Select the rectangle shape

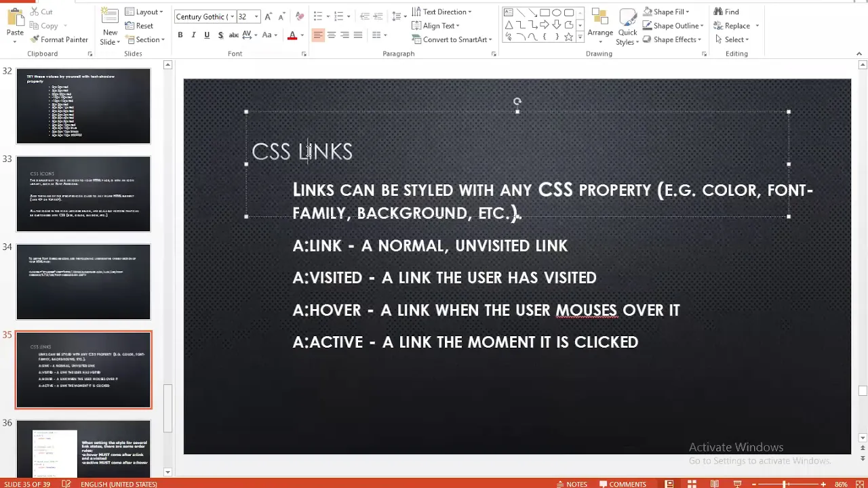point(545,13)
